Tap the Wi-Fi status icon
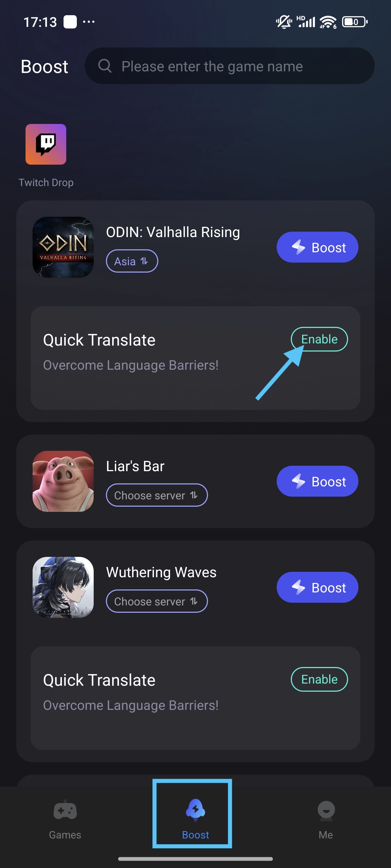 pyautogui.click(x=328, y=22)
